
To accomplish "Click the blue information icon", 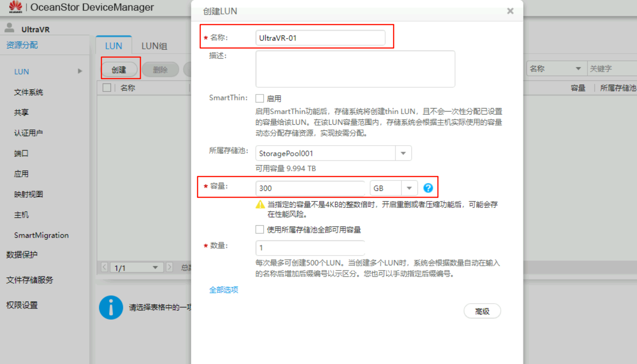I will (x=111, y=307).
